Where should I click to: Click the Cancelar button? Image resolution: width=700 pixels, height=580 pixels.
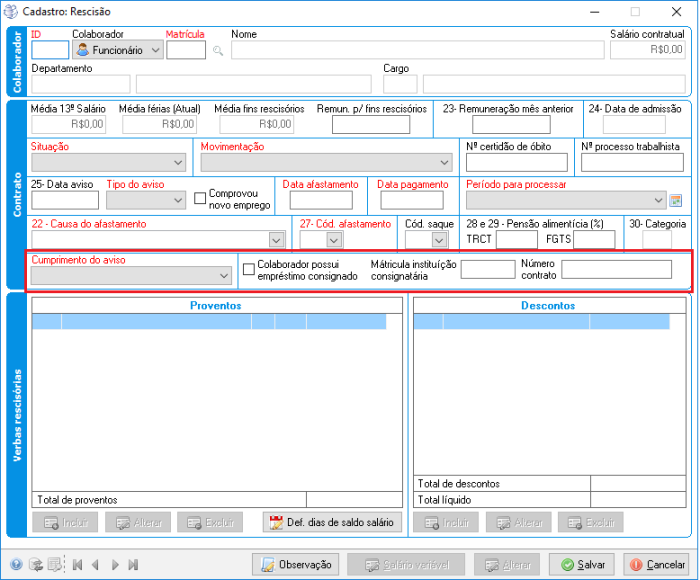pos(655,565)
